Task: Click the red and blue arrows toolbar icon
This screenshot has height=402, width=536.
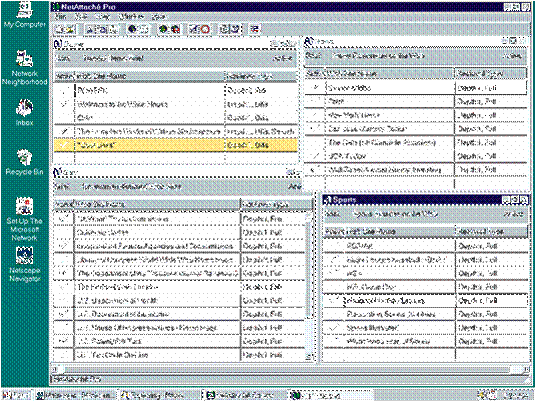Action: click(x=255, y=29)
